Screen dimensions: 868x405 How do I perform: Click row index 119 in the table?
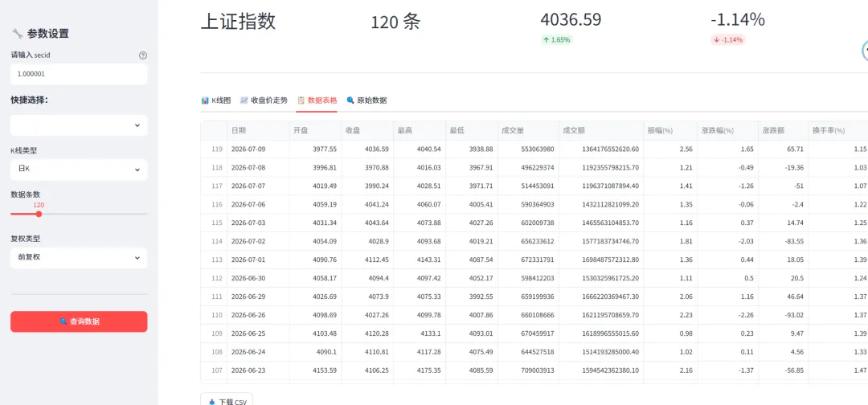click(x=214, y=149)
